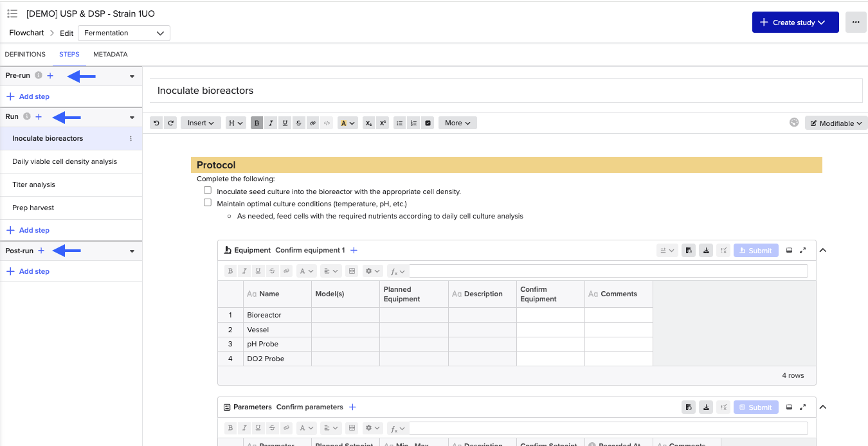Collapse the Run section with its arrow
Screen dimensions: 868x446
click(132, 118)
